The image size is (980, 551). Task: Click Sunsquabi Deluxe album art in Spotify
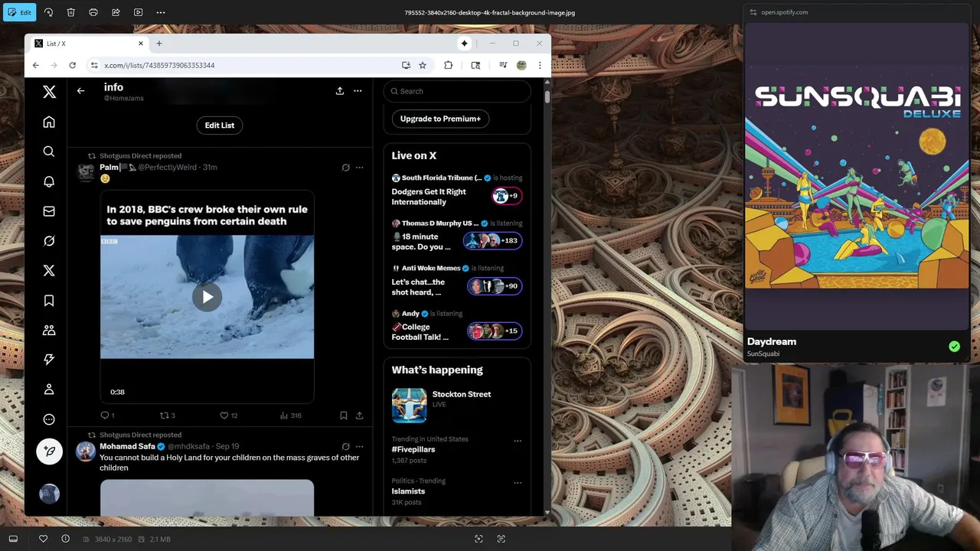[x=857, y=178]
